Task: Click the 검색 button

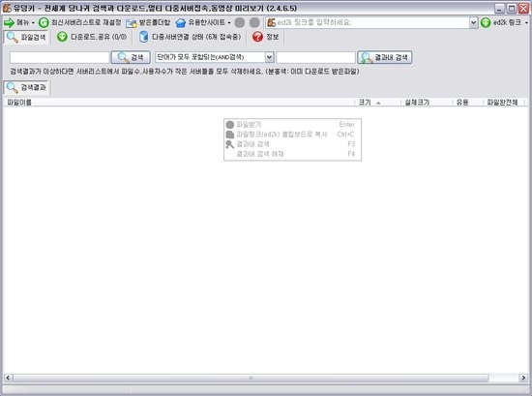Action: pyautogui.click(x=131, y=57)
